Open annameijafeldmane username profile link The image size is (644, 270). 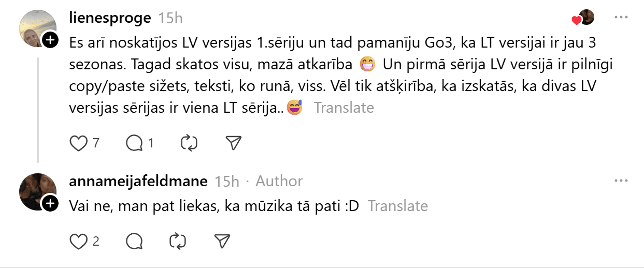point(138,182)
